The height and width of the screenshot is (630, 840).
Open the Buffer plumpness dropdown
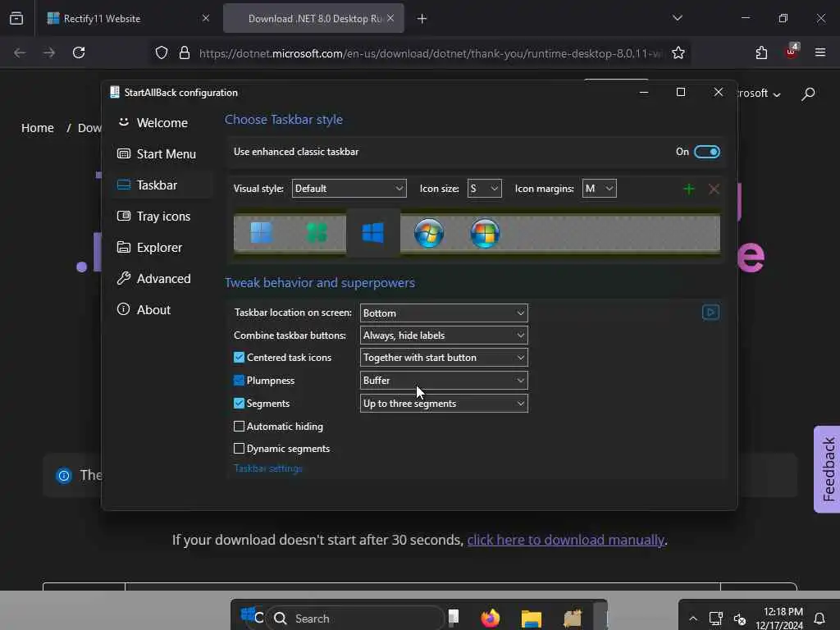(x=444, y=381)
